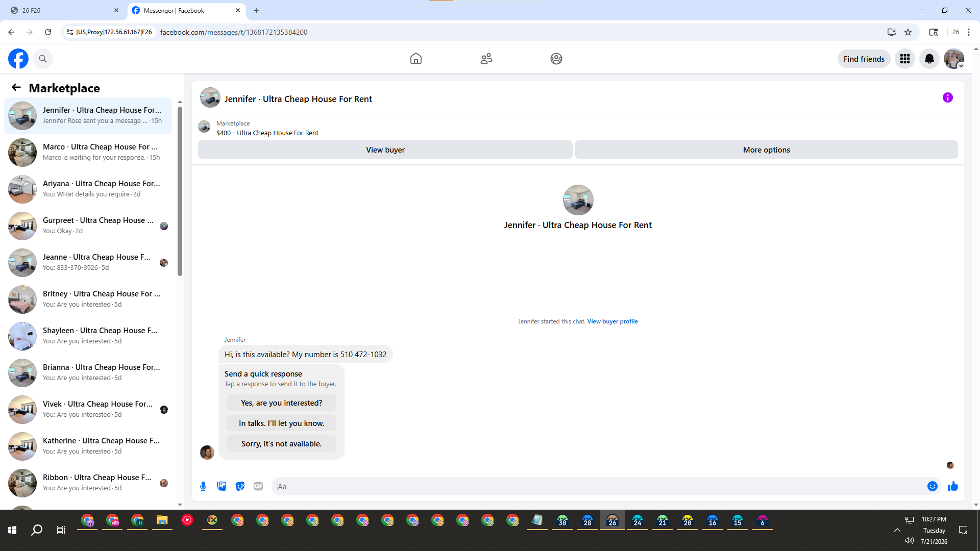Attach a photo using the image icon
Image resolution: width=980 pixels, height=551 pixels.
[x=222, y=486]
